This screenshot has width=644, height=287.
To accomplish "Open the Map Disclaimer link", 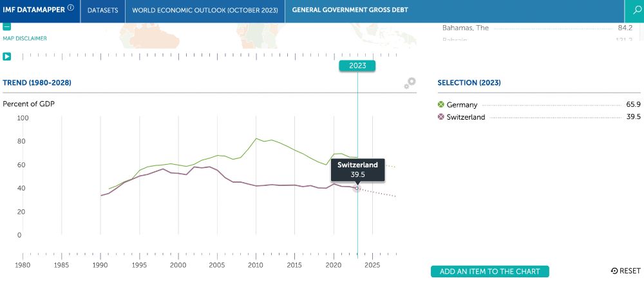I will coord(24,38).
